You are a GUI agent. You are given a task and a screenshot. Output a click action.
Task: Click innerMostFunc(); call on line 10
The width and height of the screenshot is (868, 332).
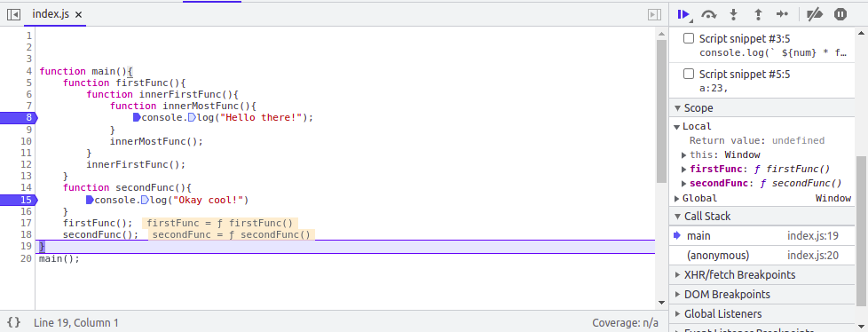pos(157,141)
